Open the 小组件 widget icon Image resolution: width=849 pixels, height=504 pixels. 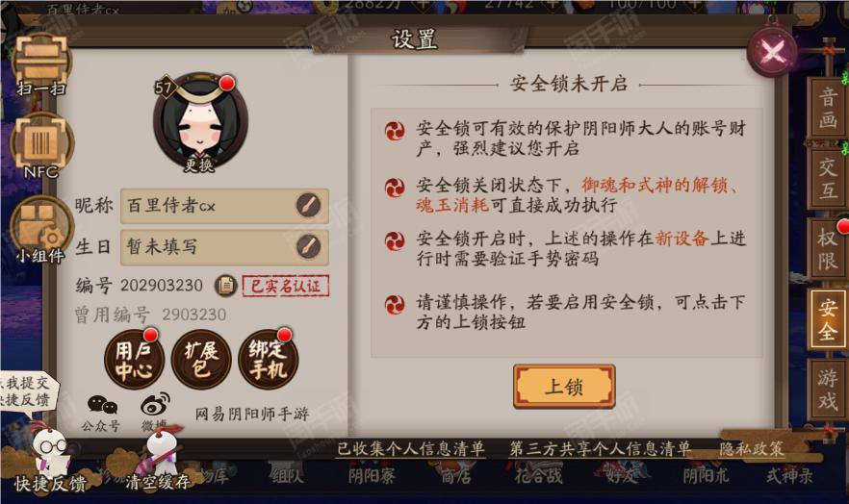pos(40,232)
